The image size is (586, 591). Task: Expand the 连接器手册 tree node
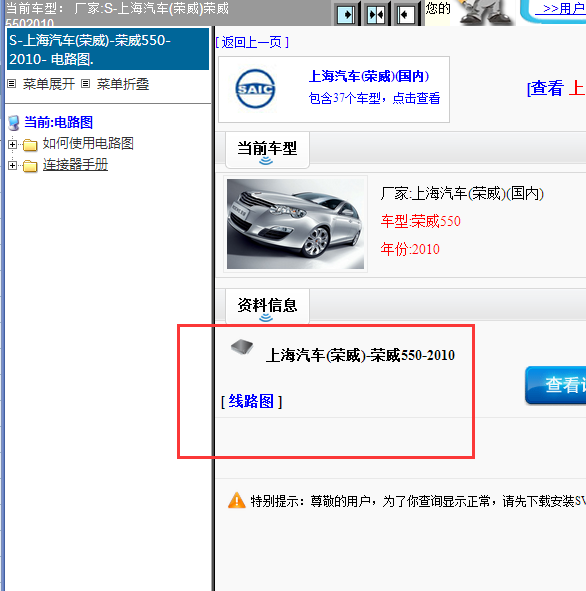[x=12, y=165]
